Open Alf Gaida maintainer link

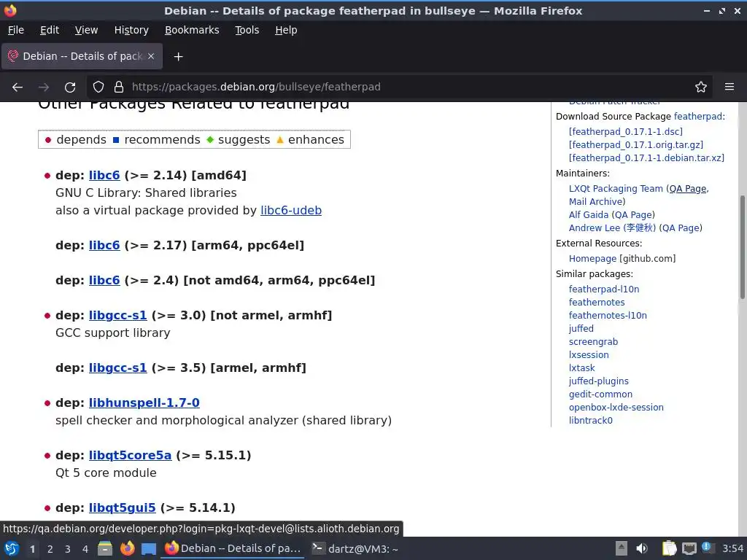tap(589, 215)
